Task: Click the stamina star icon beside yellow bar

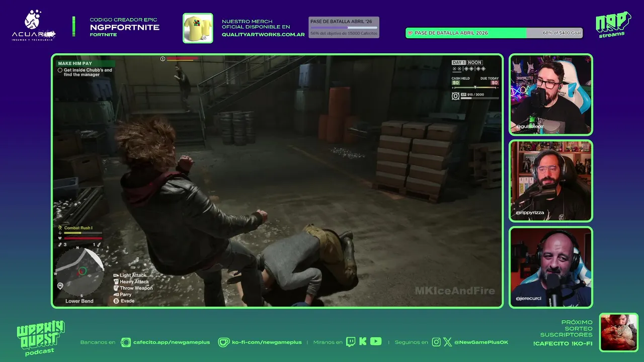Action: tap(60, 233)
